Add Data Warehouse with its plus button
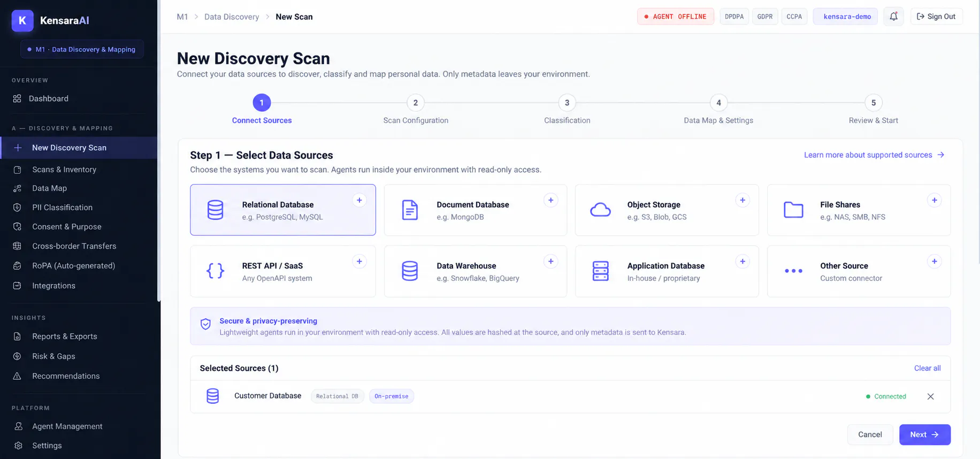The image size is (980, 459). pos(550,261)
